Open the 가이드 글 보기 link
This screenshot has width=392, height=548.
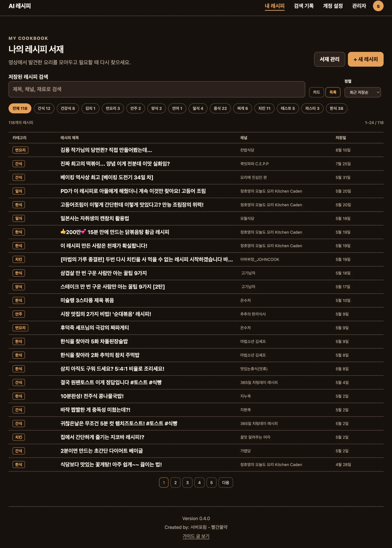point(196,536)
